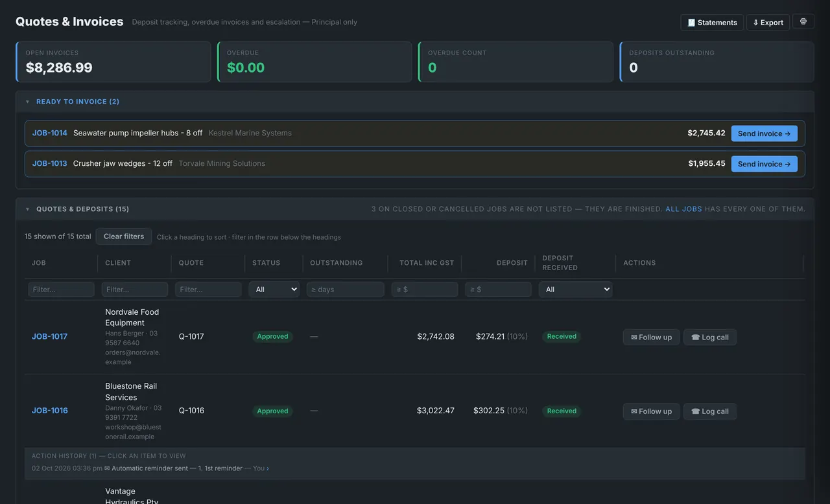Screen dimensions: 830x504
Task: Open the JOB-1017 link
Action: 50,337
